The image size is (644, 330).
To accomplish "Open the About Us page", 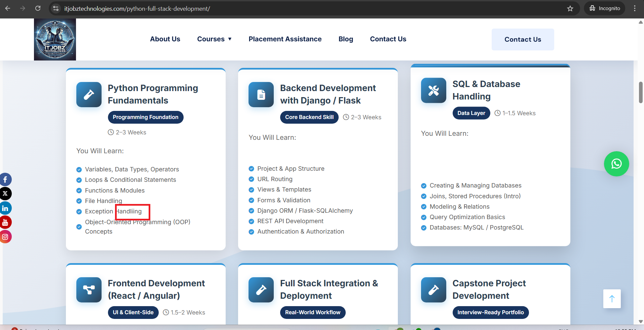I will tap(165, 39).
